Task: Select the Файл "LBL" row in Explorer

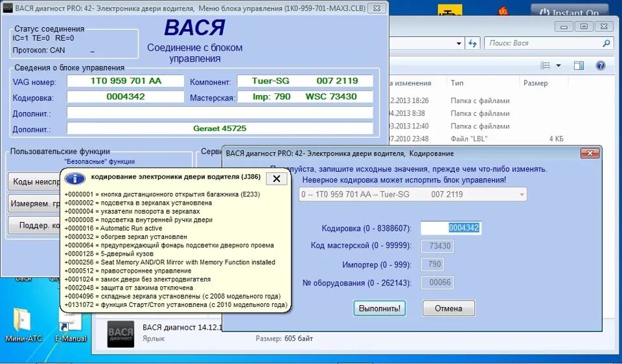Action: [476, 139]
